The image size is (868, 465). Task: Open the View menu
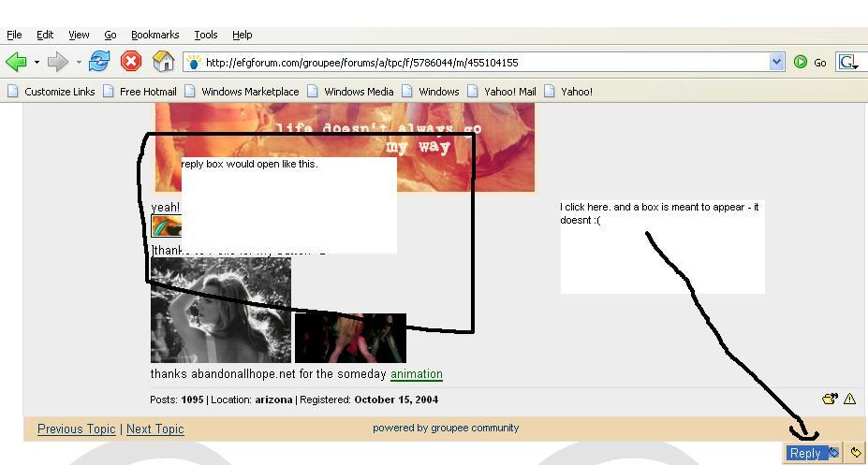tap(79, 35)
